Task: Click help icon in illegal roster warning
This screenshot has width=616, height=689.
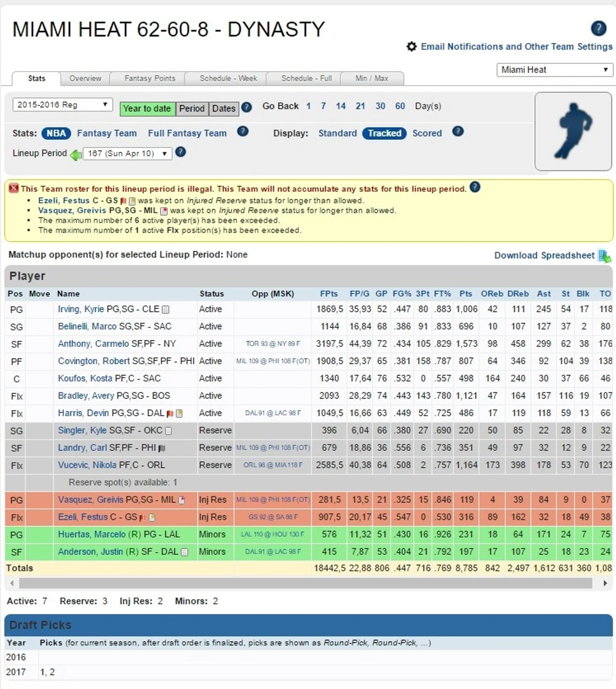Action: 475,187
